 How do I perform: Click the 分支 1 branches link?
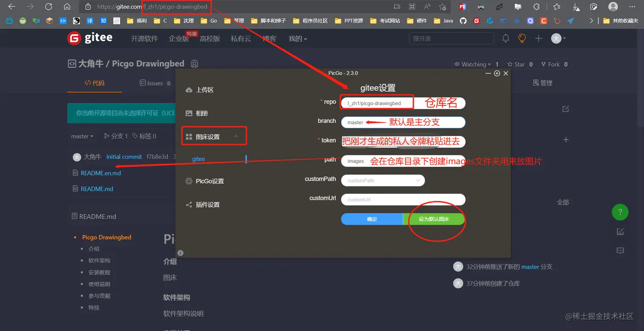115,136
